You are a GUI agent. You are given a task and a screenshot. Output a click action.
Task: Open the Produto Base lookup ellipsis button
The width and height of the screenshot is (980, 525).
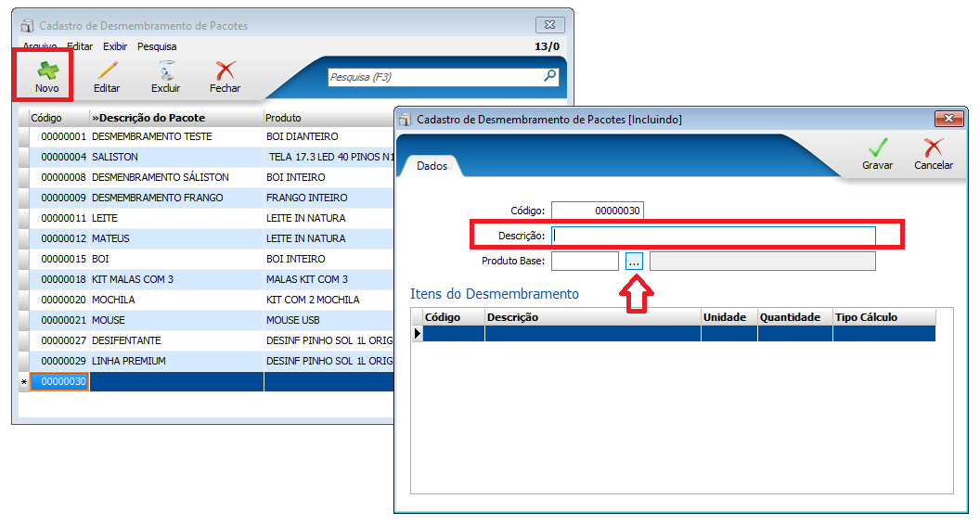point(635,262)
